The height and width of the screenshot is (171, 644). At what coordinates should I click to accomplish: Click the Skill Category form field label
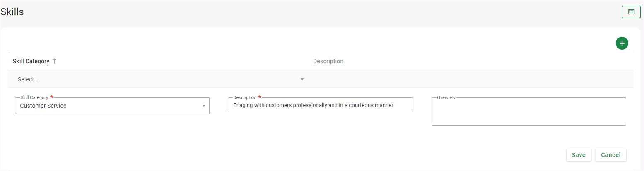[34, 97]
